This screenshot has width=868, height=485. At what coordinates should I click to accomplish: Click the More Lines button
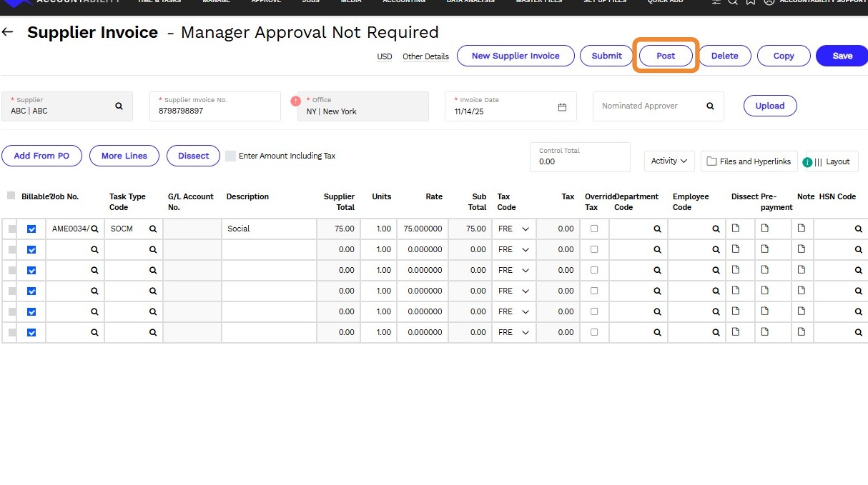click(x=124, y=156)
